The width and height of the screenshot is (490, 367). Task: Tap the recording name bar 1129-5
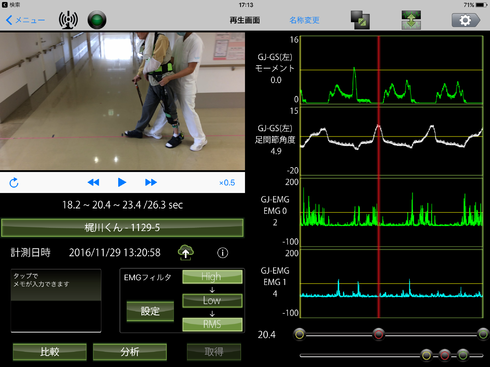coord(122,228)
